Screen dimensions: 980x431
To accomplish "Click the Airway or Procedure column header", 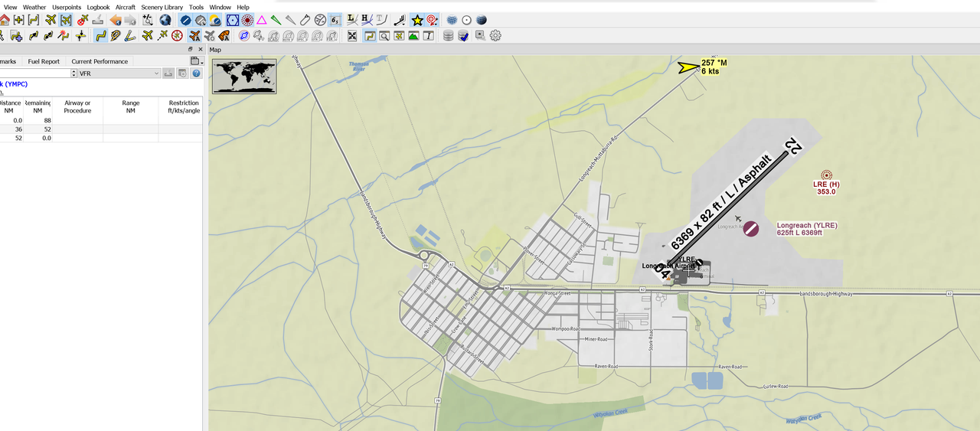I will coord(77,106).
